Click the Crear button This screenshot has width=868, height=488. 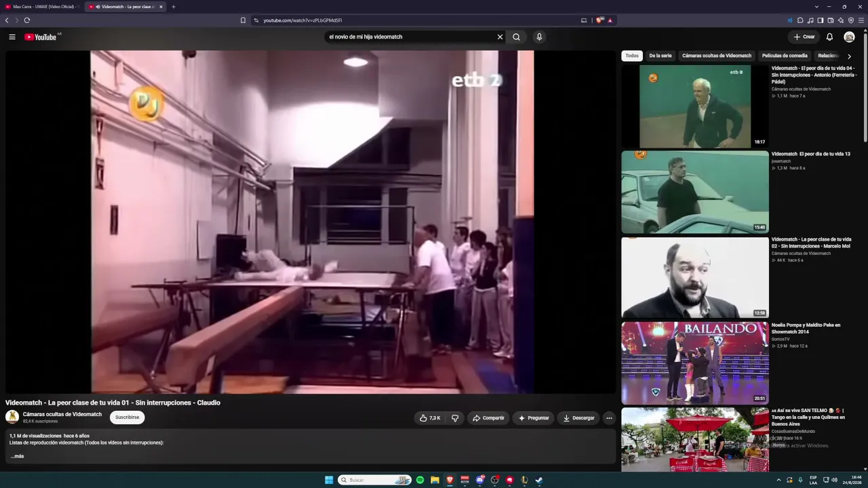804,37
